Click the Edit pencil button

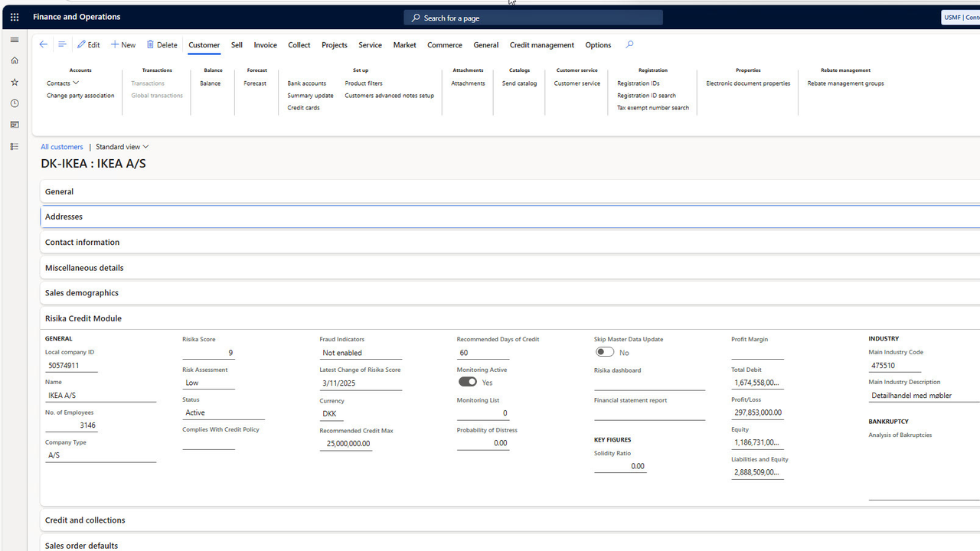coord(89,44)
